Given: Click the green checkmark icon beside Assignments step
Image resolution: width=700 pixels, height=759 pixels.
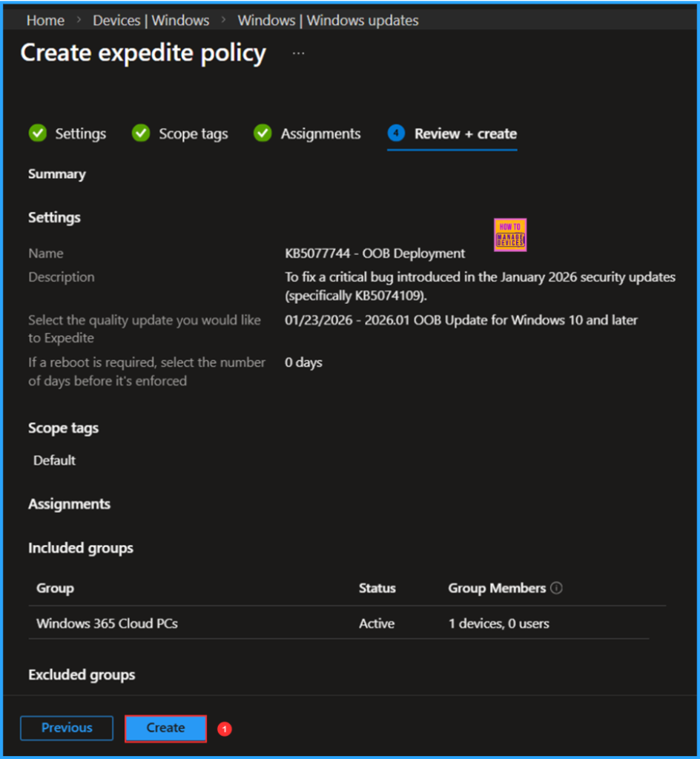Looking at the screenshot, I should click(x=262, y=133).
